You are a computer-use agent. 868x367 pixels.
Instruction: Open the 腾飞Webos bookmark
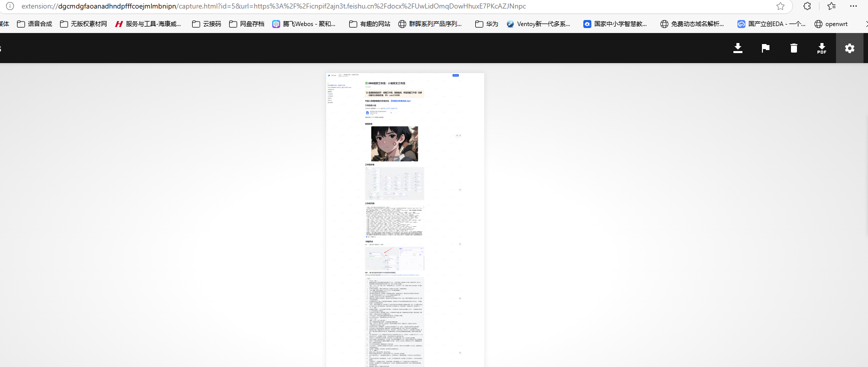tap(304, 24)
